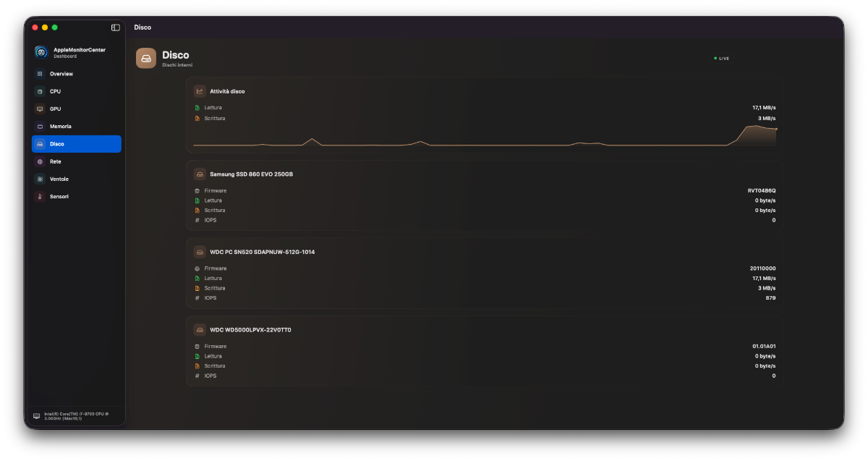
Task: Select the Samsung SSD 860 EVO drive icon
Action: click(200, 174)
